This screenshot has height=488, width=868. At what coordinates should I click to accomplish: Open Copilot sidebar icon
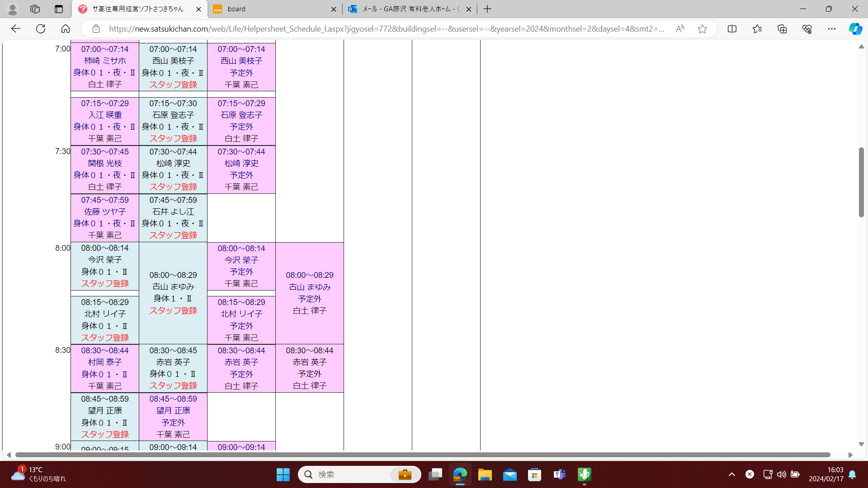click(x=855, y=29)
